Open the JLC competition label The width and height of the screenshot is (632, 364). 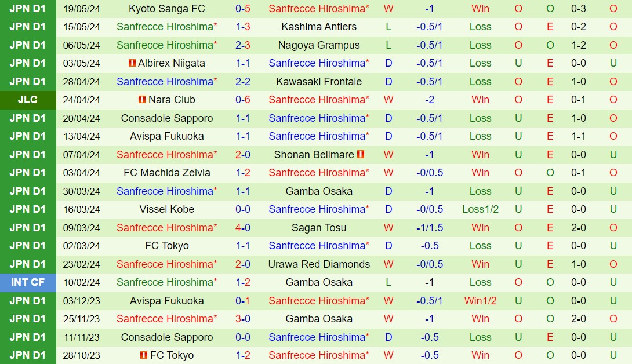pyautogui.click(x=28, y=100)
